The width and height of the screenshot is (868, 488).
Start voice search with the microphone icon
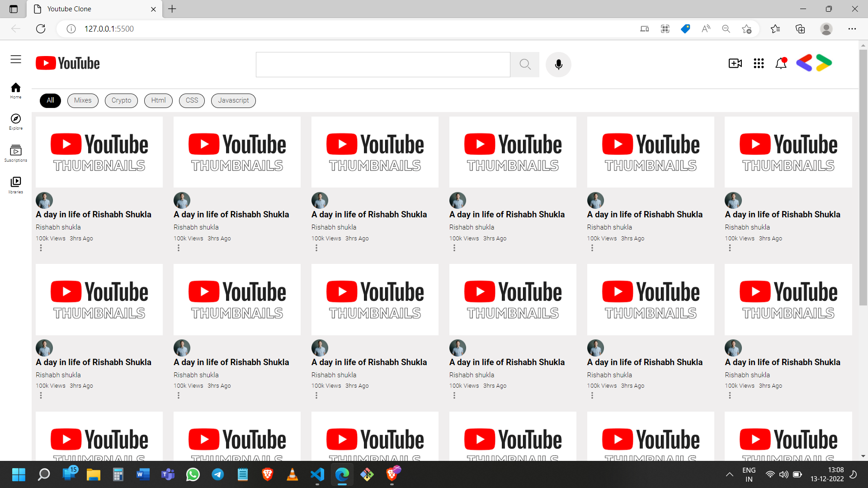(x=558, y=64)
